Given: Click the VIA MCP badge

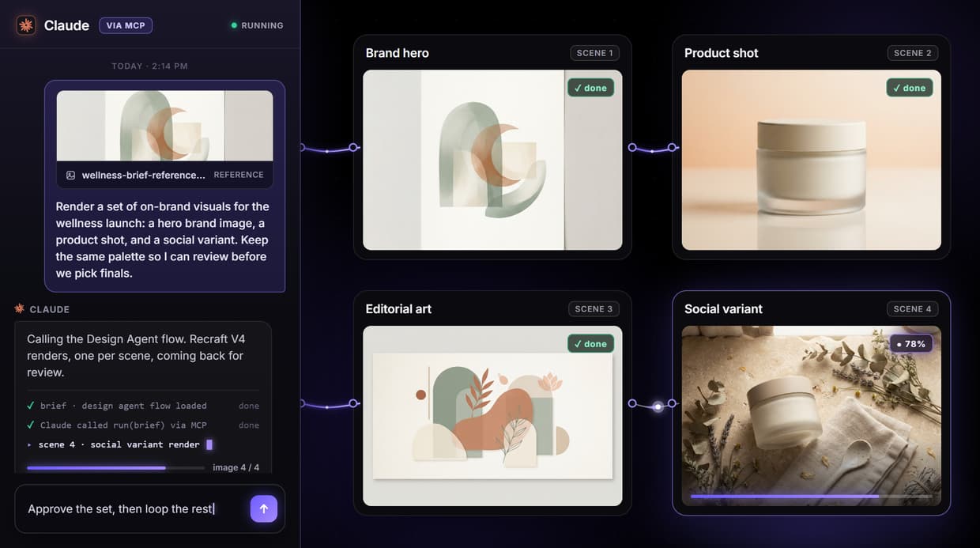Looking at the screenshot, I should [126, 25].
